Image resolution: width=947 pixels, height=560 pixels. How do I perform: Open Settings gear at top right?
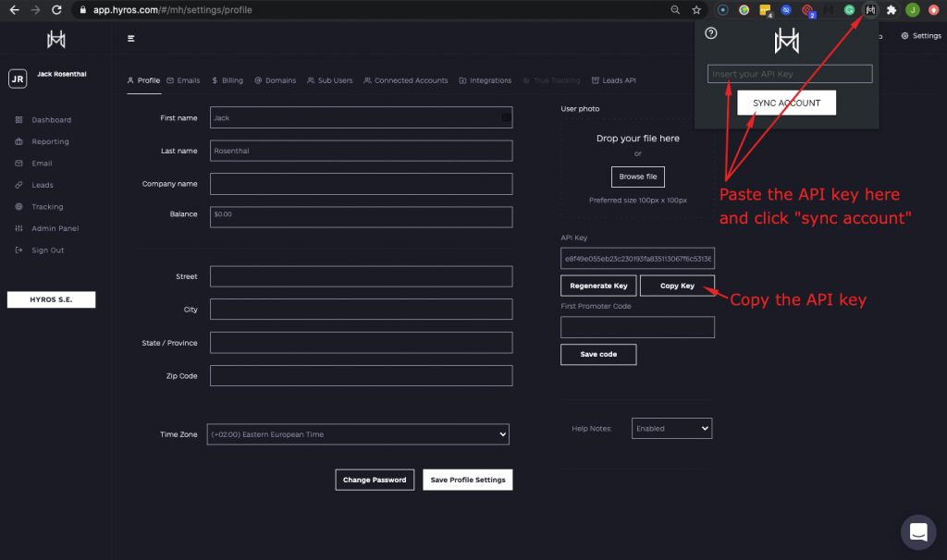point(921,36)
